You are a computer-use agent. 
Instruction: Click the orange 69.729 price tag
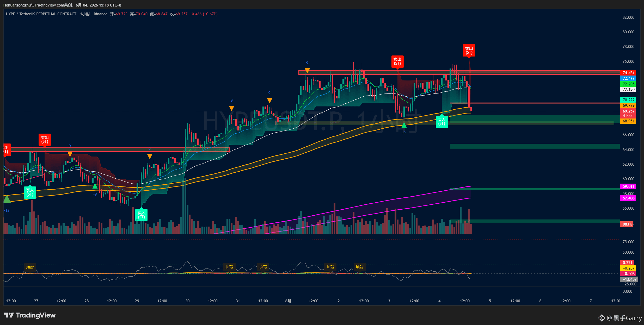pyautogui.click(x=628, y=105)
